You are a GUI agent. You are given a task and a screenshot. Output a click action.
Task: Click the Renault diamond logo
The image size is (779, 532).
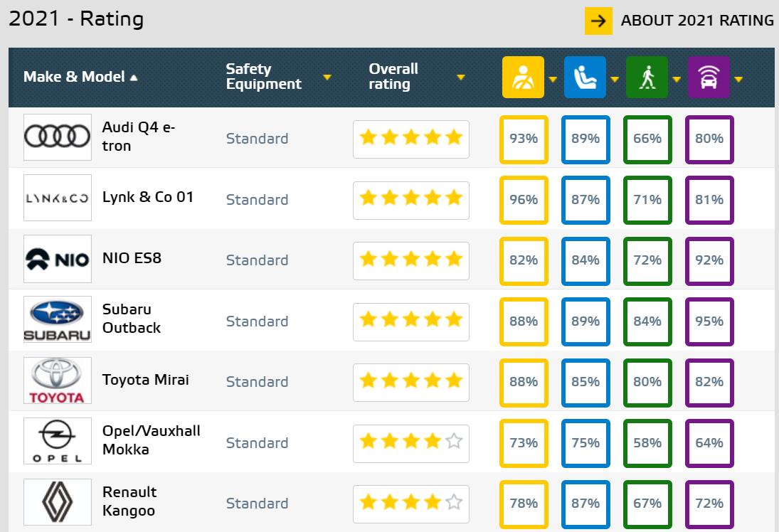tap(58, 503)
